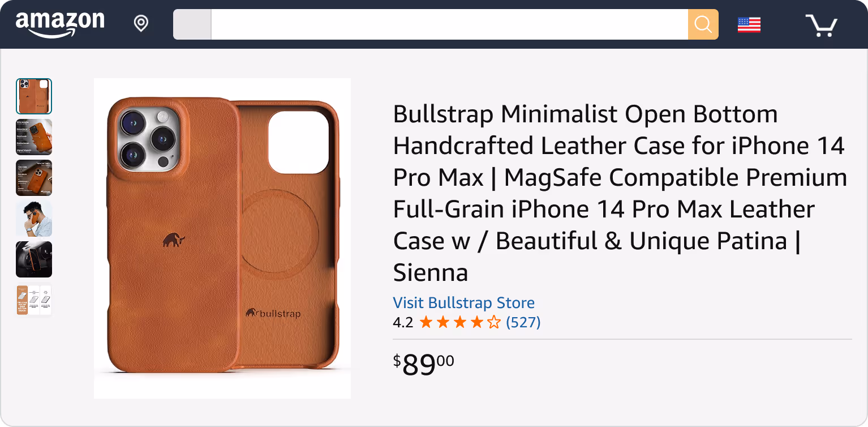
Task: Click inside the search input field
Action: [x=447, y=24]
